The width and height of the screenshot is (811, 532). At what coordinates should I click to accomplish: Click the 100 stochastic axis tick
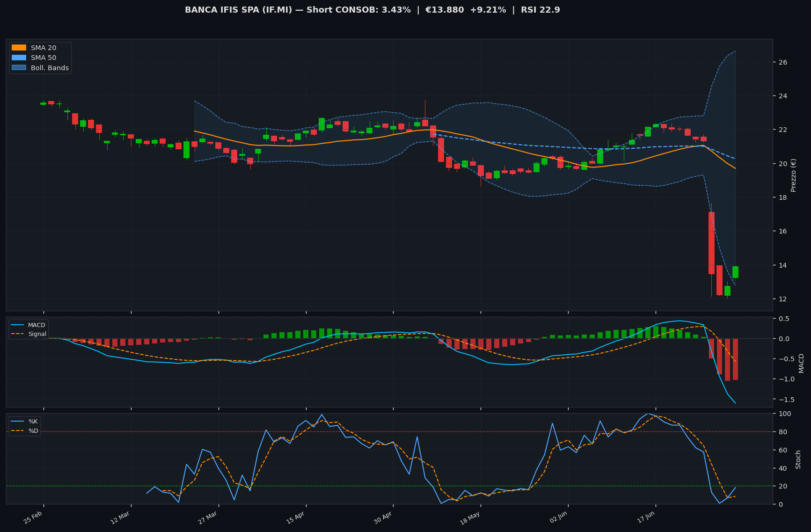(784, 414)
